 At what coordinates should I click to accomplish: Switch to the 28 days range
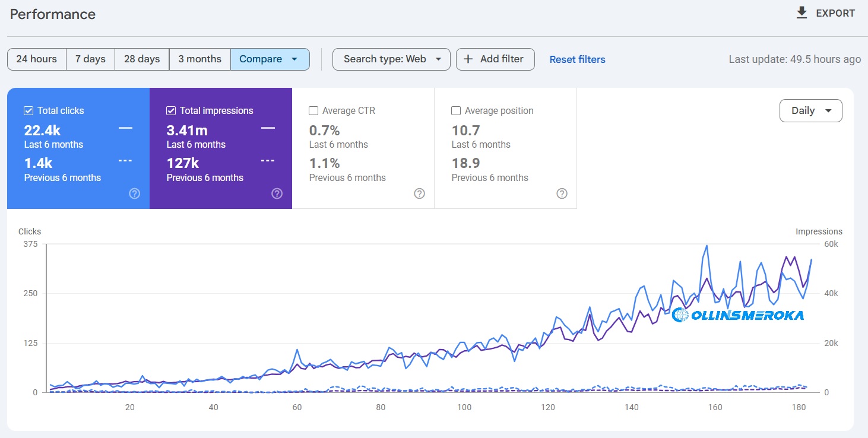pos(141,59)
